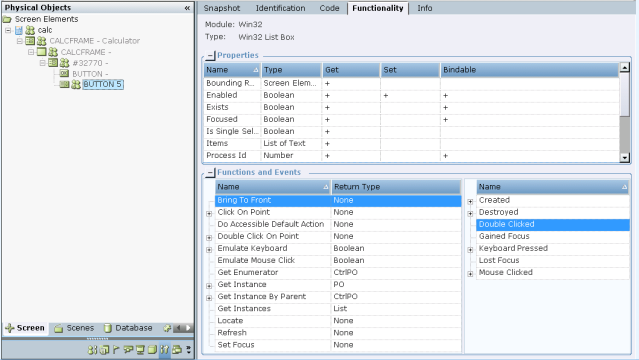The width and height of the screenshot is (639, 360).
Task: Click the speech bubble icon in bottom toolbar
Action: click(x=128, y=349)
